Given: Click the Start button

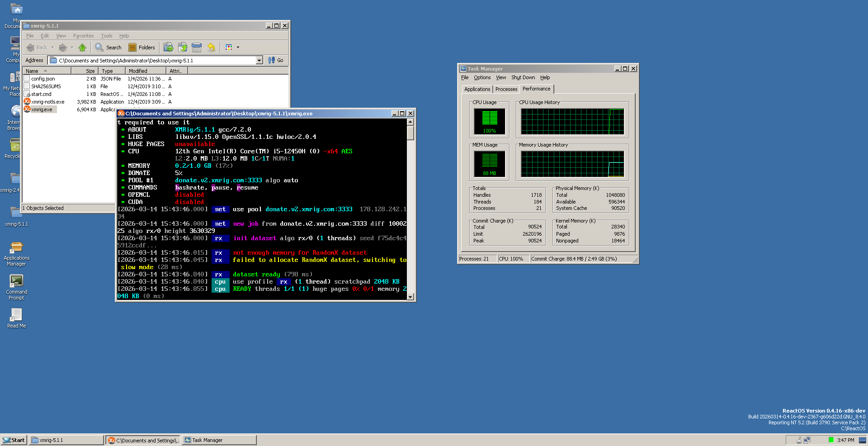Looking at the screenshot, I should tap(14, 440).
